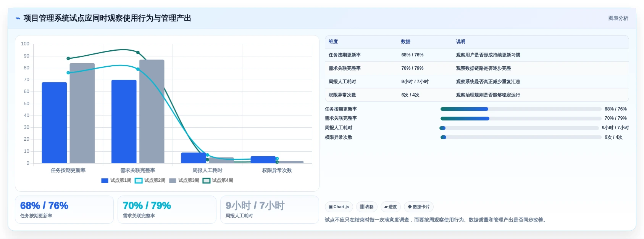Click the blue bar for 任务按期更新率
This screenshot has width=644, height=239.
click(54, 123)
